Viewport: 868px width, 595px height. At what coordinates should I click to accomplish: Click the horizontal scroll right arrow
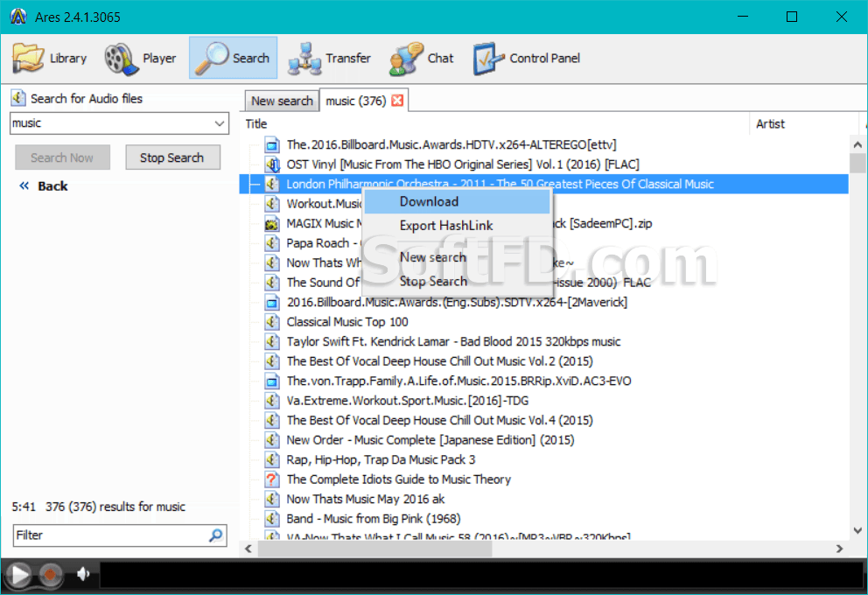point(840,549)
